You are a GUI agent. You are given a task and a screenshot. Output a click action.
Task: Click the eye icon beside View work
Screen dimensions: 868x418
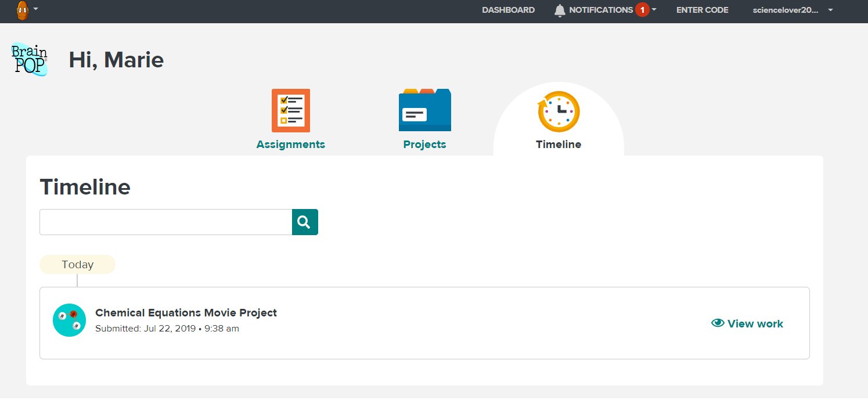718,323
